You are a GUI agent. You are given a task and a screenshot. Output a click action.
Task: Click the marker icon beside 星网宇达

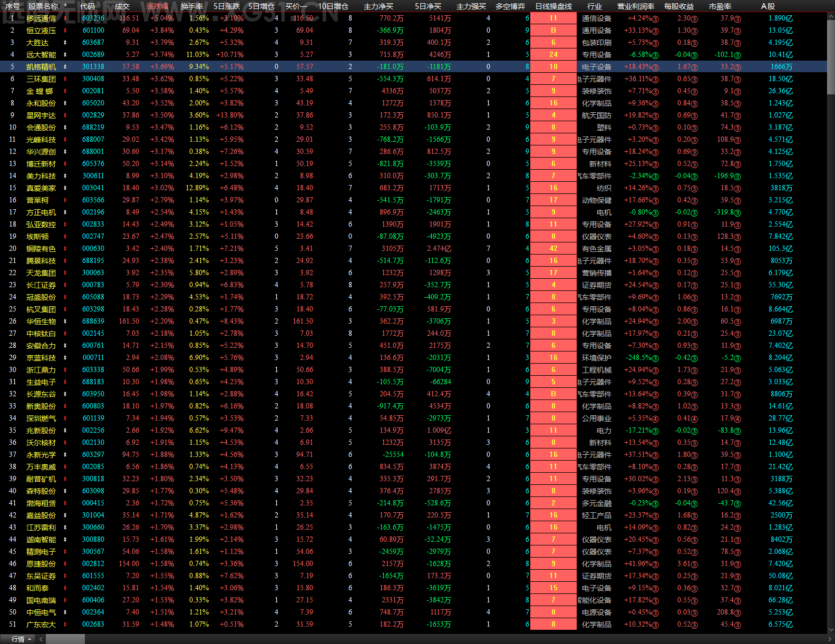(x=65, y=115)
